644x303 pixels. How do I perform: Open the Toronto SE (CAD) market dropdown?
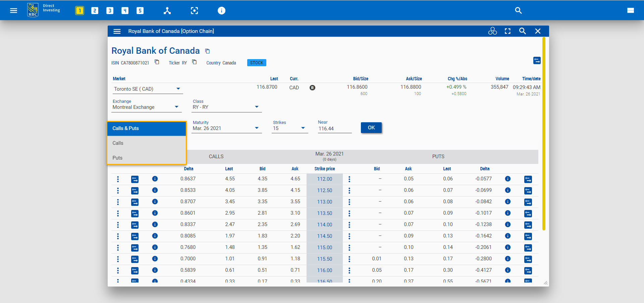point(147,89)
